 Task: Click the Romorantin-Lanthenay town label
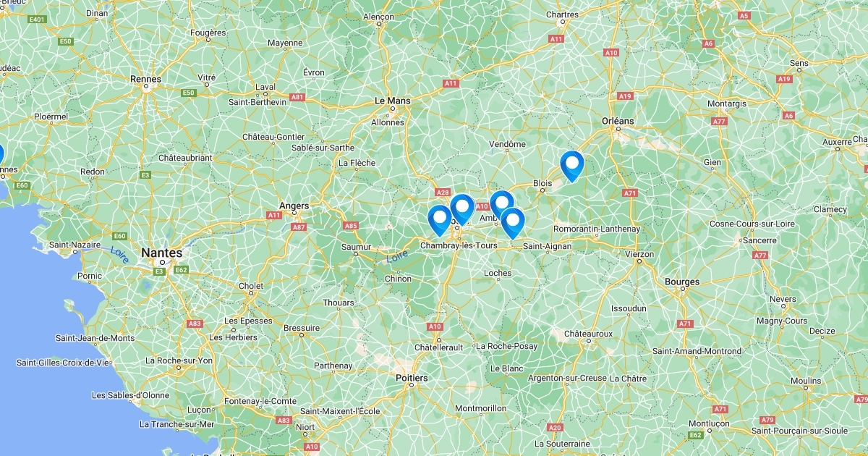click(597, 229)
